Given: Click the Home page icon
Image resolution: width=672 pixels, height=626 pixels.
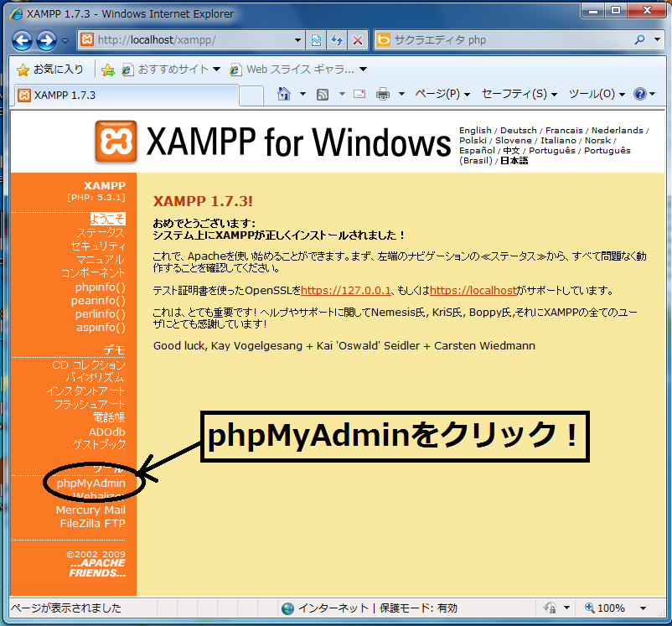Looking at the screenshot, I should pyautogui.click(x=284, y=94).
